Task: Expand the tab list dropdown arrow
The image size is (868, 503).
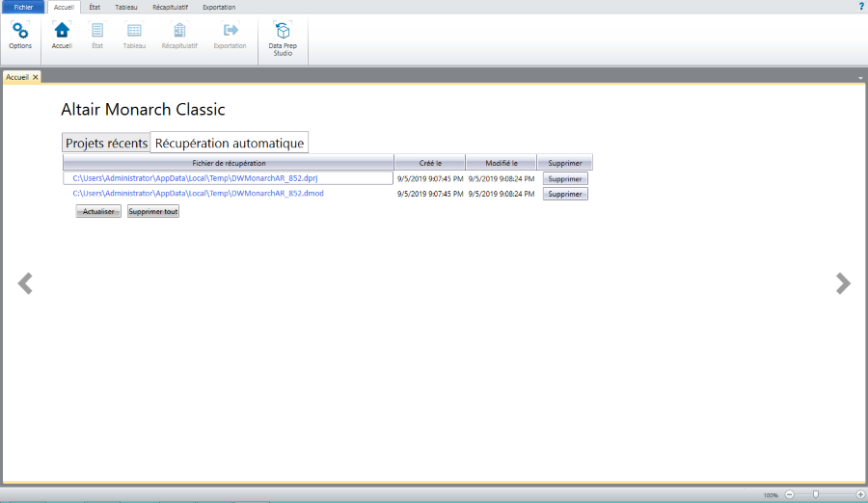Action: tap(859, 77)
